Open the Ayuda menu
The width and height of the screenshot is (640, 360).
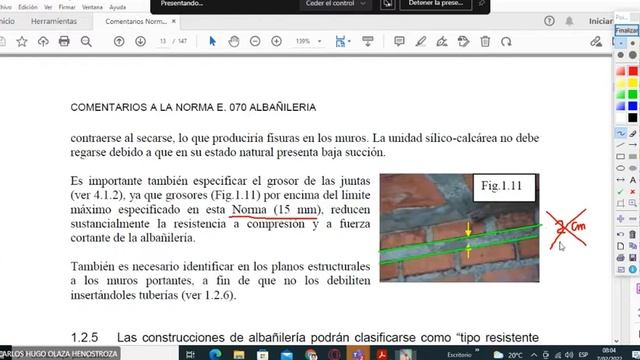[118, 7]
